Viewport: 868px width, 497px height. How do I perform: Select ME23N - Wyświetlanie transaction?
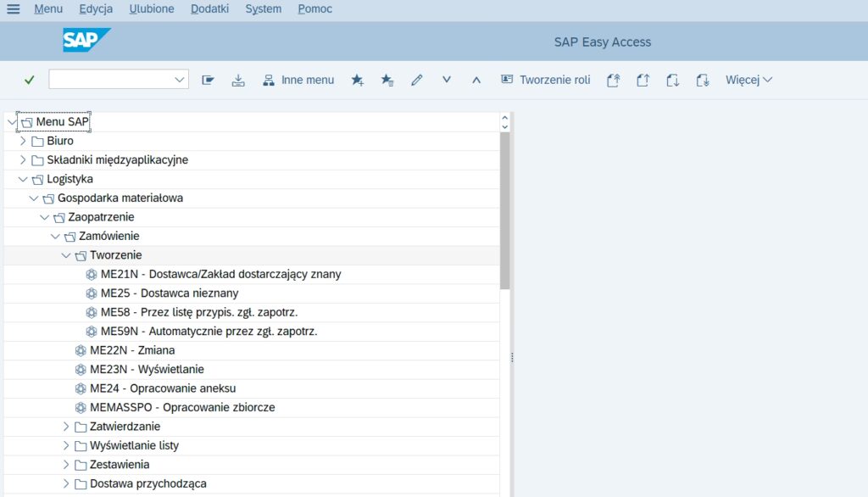click(x=146, y=370)
